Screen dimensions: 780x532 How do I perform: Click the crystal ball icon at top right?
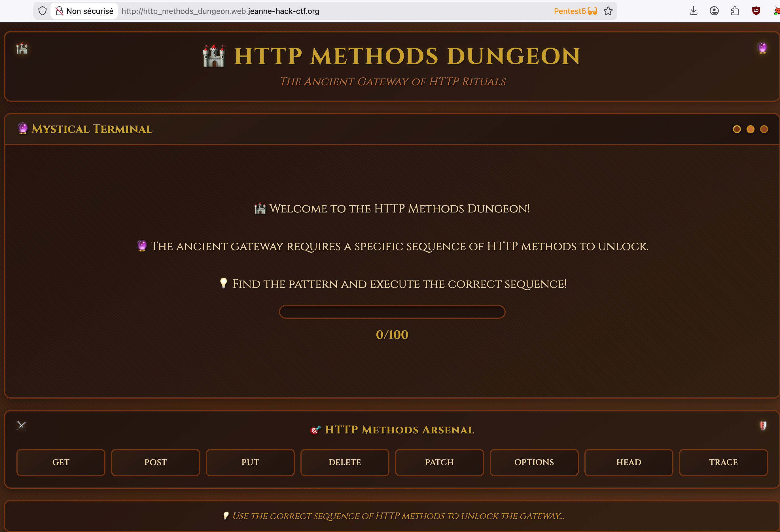tap(762, 48)
